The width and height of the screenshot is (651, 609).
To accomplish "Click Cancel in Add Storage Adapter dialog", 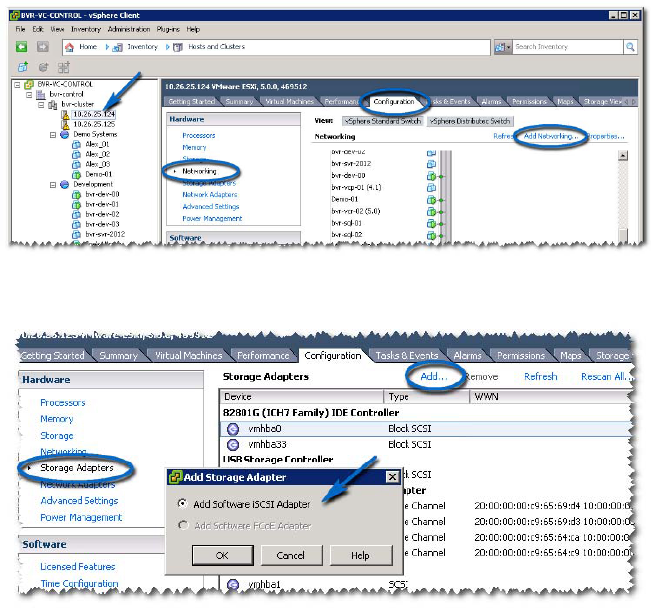I will pyautogui.click(x=291, y=555).
